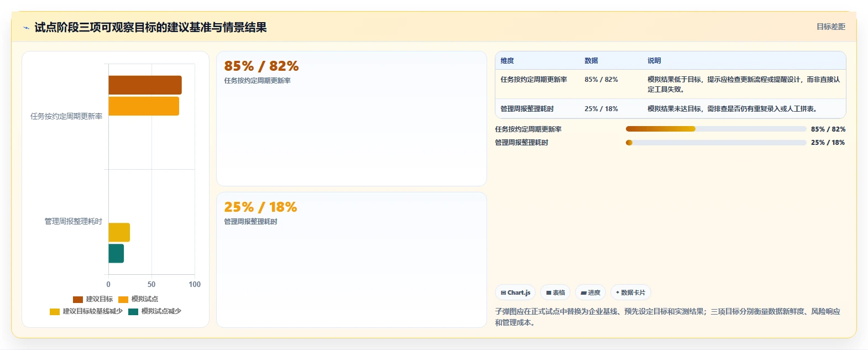This screenshot has height=350, width=868.
Task: Toggle the 建议目标较基线减少 legend swatch
Action: [55, 311]
